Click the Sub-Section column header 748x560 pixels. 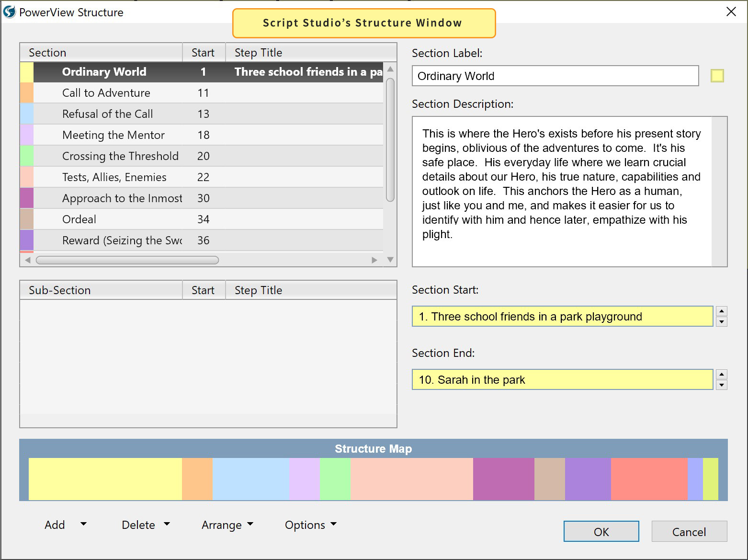[101, 290]
